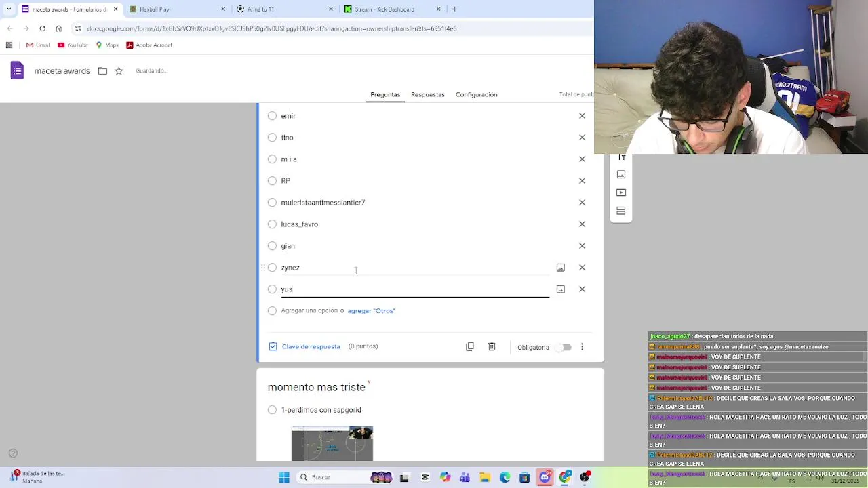Select the 'lucas_favro' radio button

click(272, 224)
